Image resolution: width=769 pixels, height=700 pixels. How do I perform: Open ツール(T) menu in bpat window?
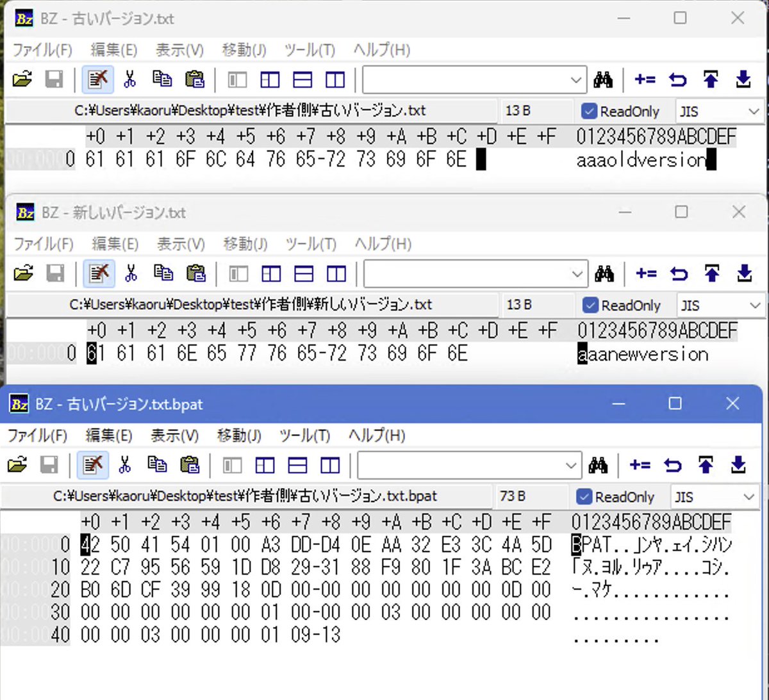pos(304,435)
